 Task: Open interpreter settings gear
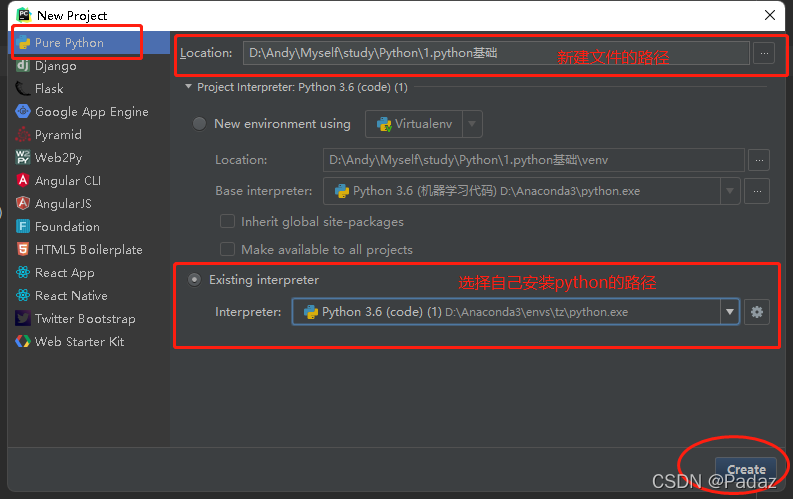[x=757, y=312]
